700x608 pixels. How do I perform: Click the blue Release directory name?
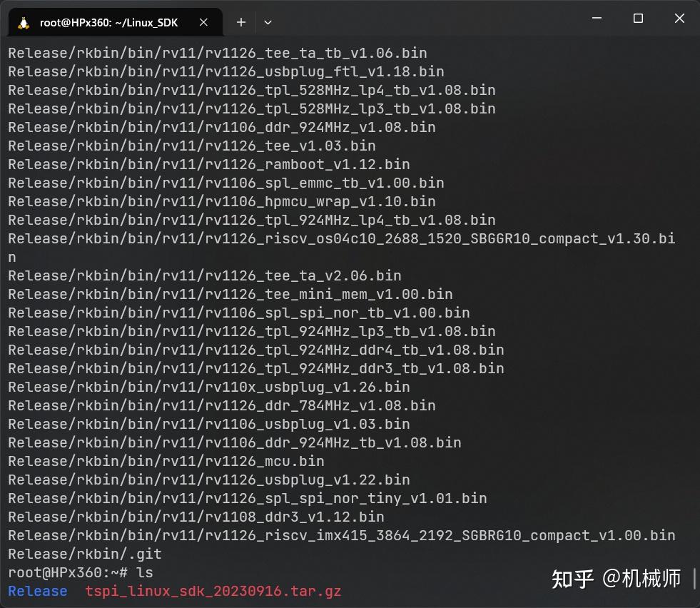(37, 591)
